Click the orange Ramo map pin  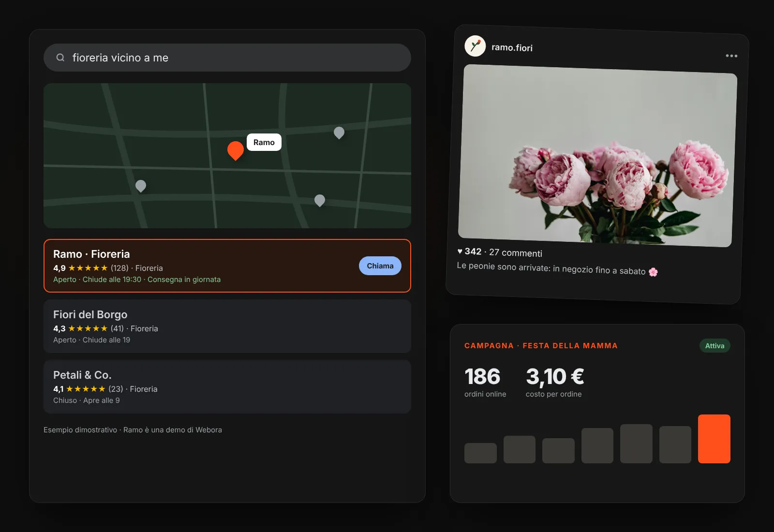point(236,150)
